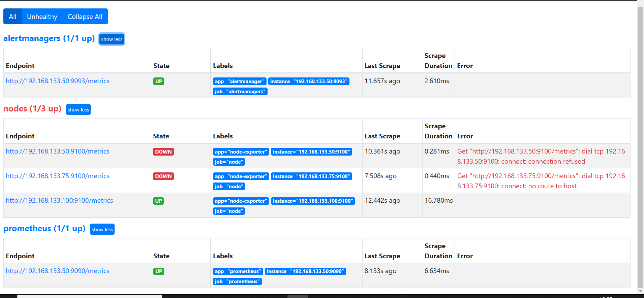Click last scrape value 8.133s ago
This screenshot has height=298, width=644.
click(380, 271)
